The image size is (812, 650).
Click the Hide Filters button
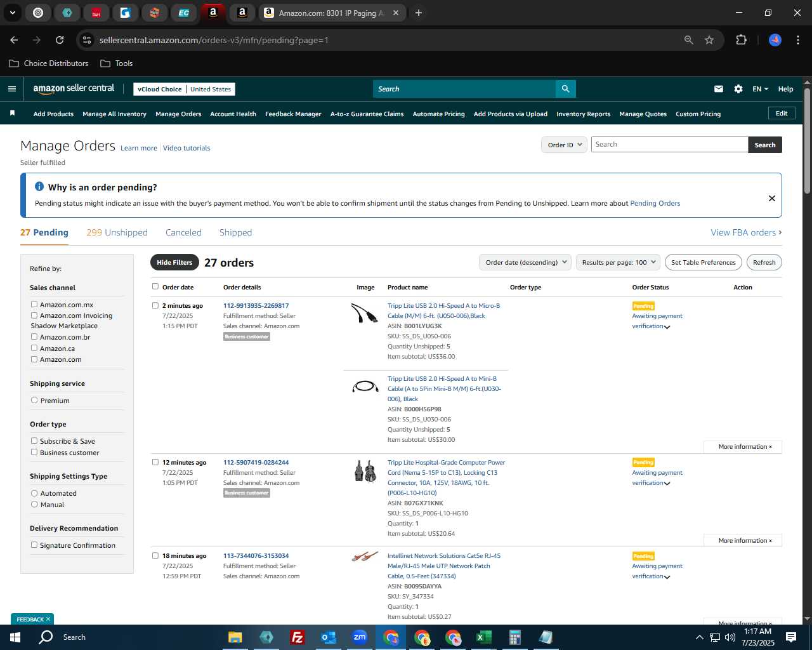(174, 262)
